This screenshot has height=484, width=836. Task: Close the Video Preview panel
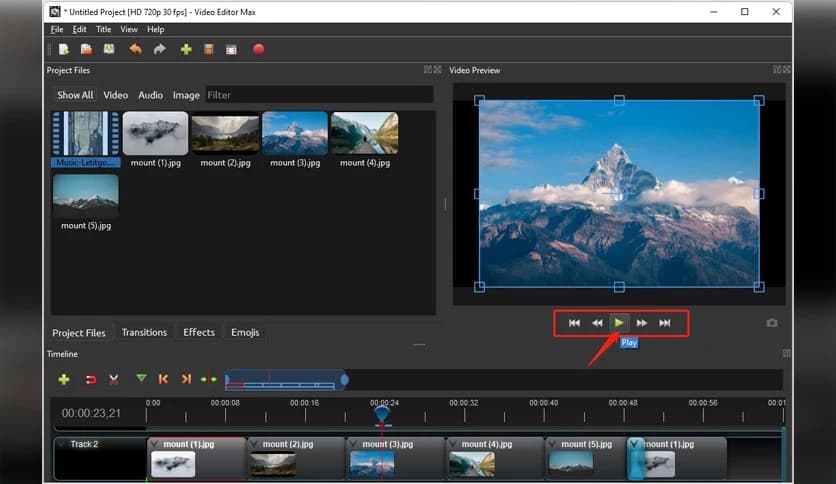point(787,70)
